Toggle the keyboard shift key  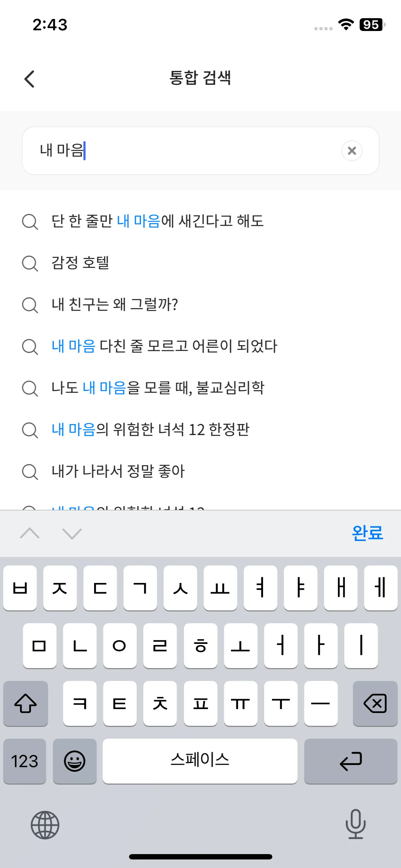click(26, 703)
